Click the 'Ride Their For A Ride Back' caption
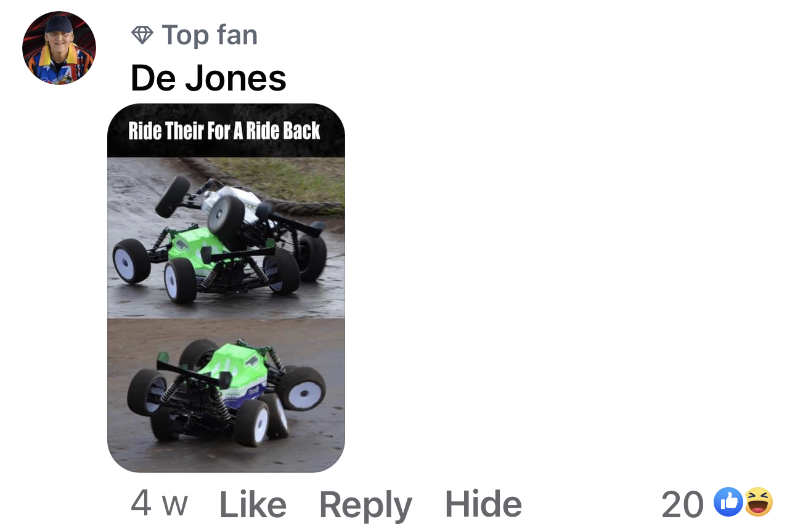This screenshot has height=532, width=795. point(224,131)
